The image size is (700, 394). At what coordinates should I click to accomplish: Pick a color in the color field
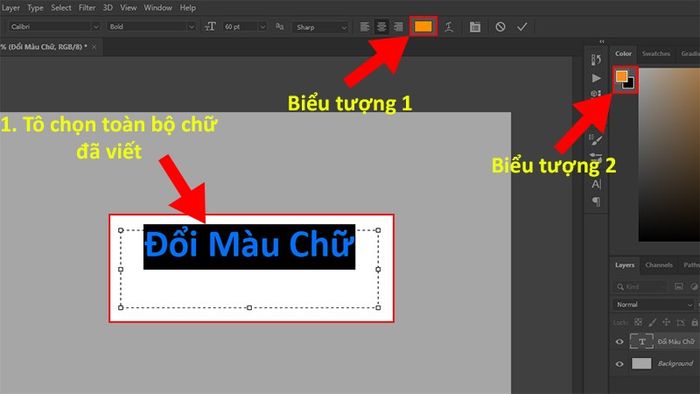click(669, 154)
